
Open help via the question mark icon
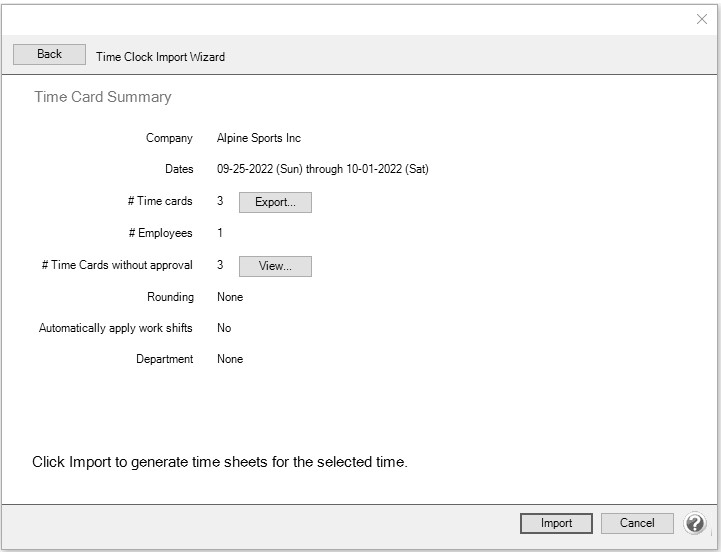click(x=694, y=523)
